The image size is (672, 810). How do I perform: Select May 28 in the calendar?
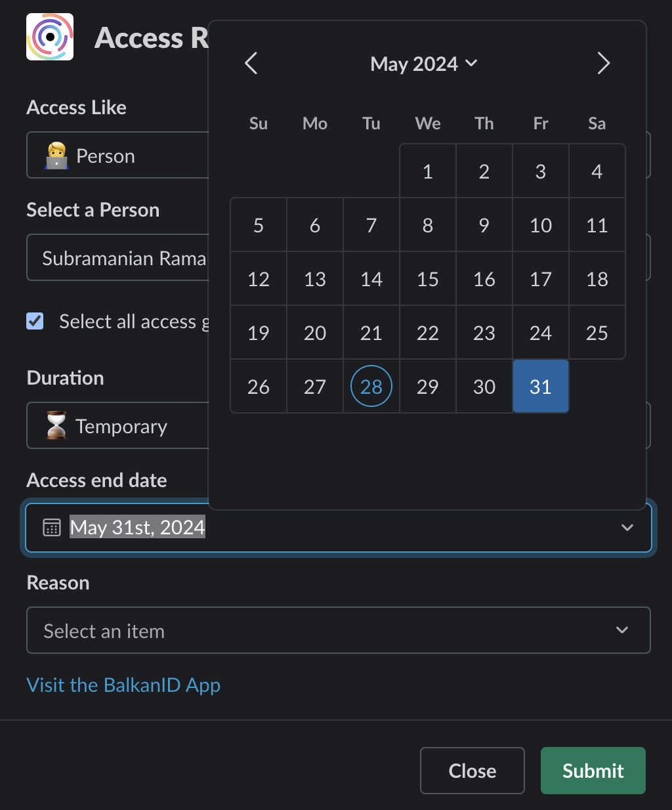371,387
